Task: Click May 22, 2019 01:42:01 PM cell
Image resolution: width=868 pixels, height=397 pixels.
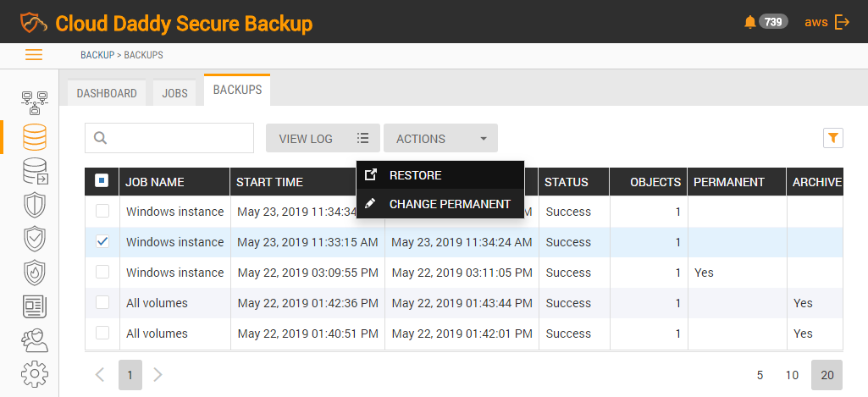Action: 462,334
